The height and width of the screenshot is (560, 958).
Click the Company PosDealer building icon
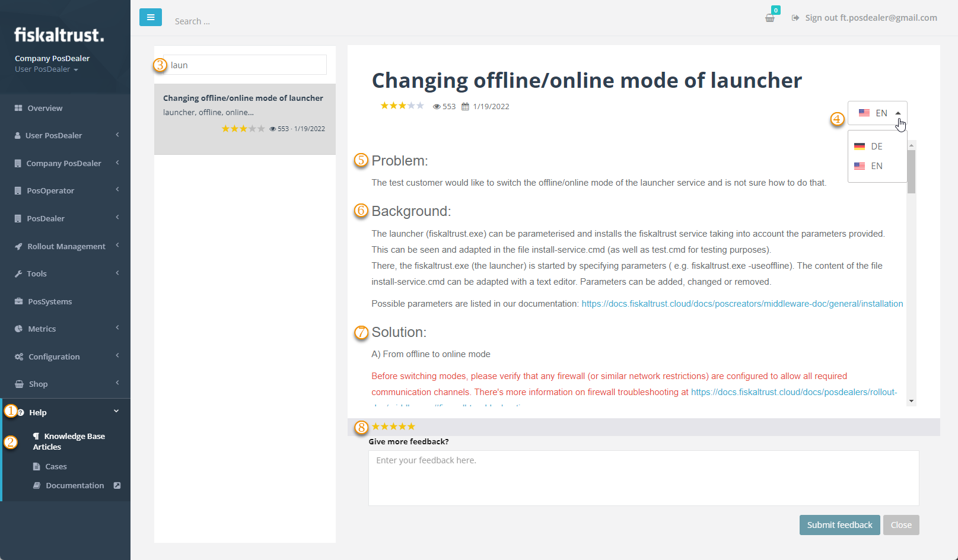[18, 163]
